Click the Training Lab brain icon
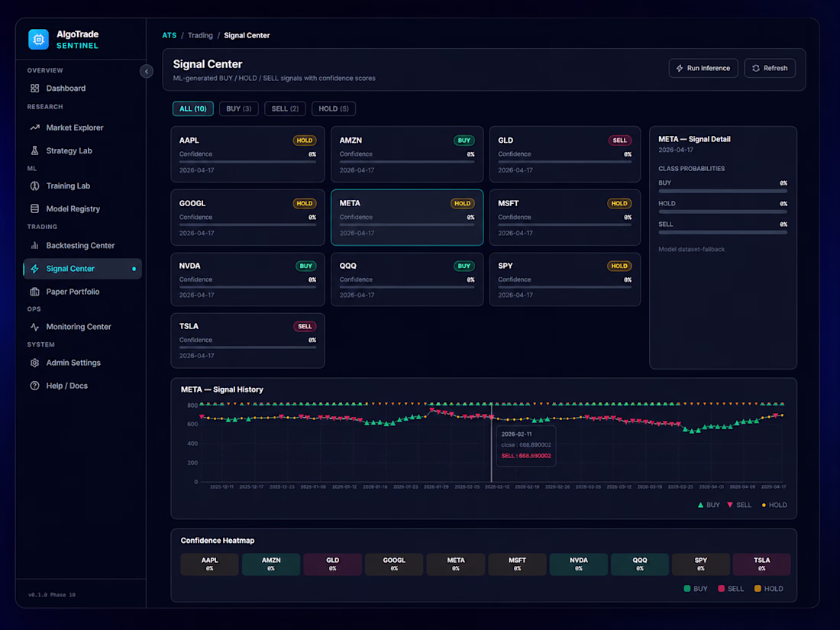840x630 pixels. click(x=35, y=186)
